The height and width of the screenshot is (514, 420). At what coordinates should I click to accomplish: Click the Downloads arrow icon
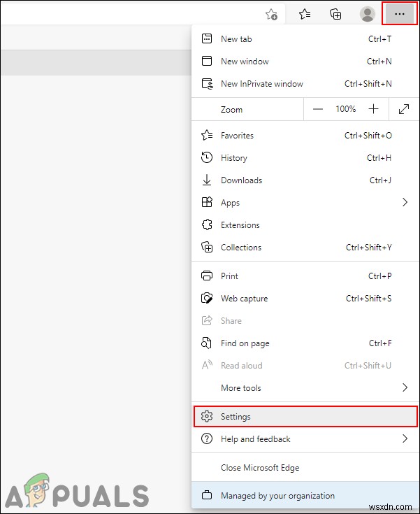tap(207, 180)
